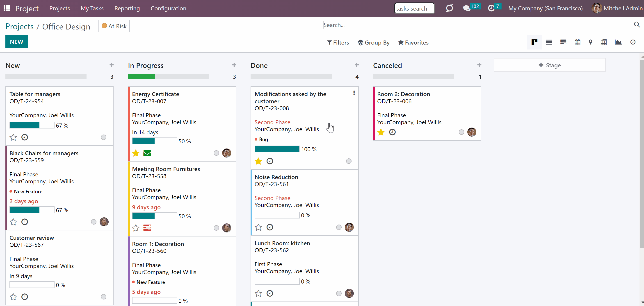The image size is (644, 306).
Task: Open the discuss messages icon
Action: 466,8
